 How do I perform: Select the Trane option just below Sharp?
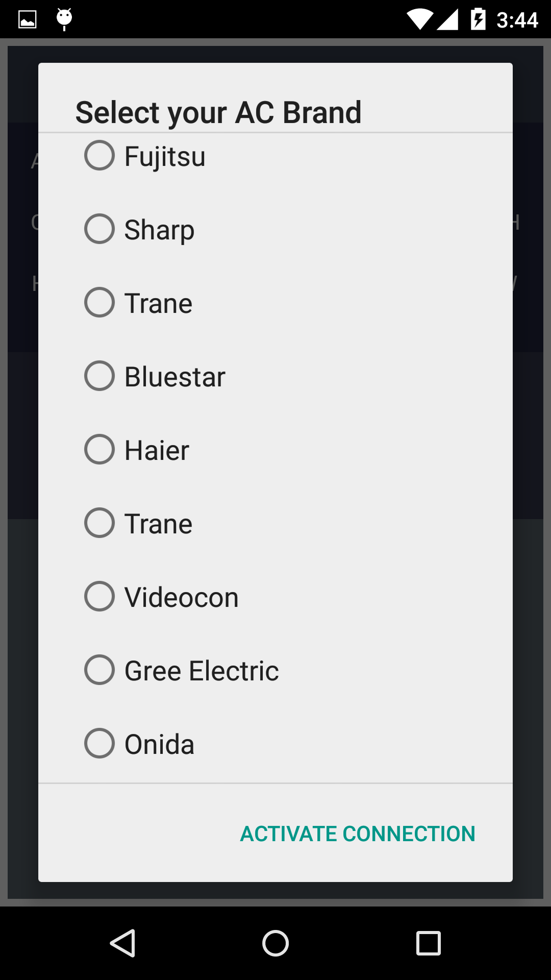[x=99, y=303]
